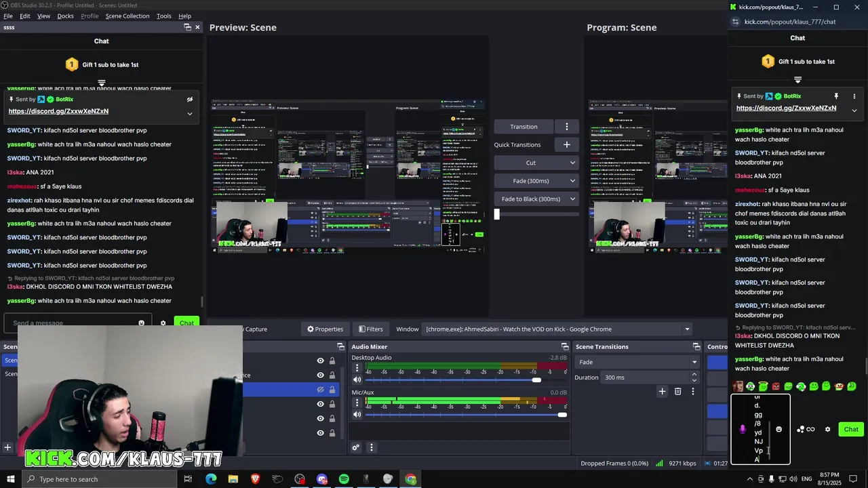Open the Scene Collection menu
This screenshot has width=868, height=488.
pyautogui.click(x=127, y=16)
